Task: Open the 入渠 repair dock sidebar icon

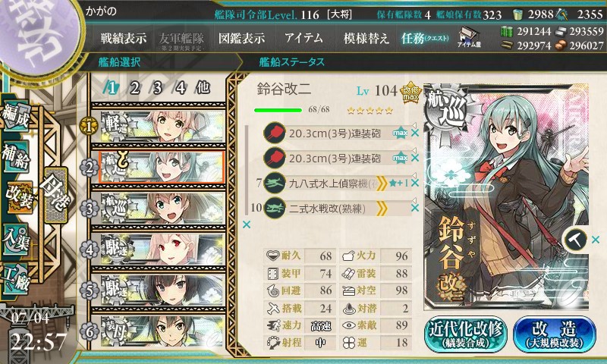Action: coord(15,240)
